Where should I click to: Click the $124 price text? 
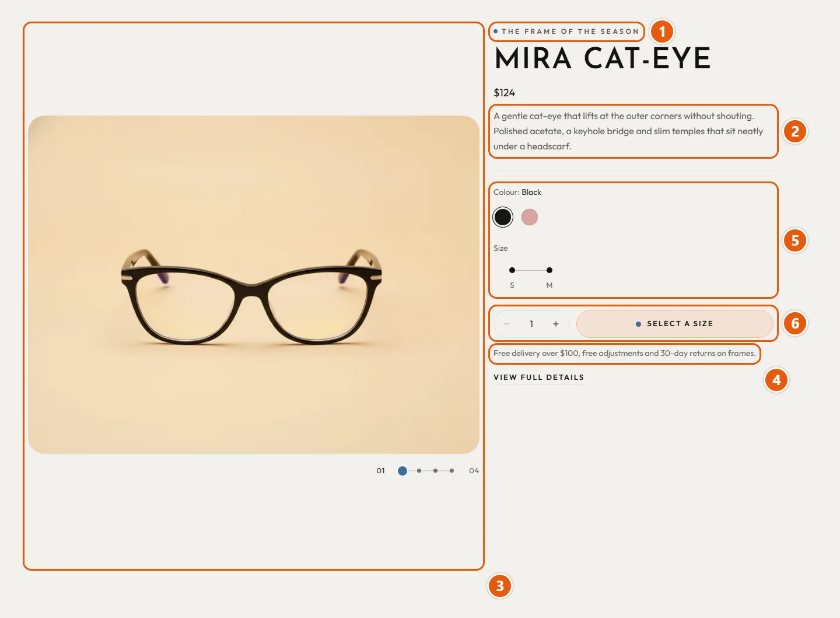click(x=505, y=93)
